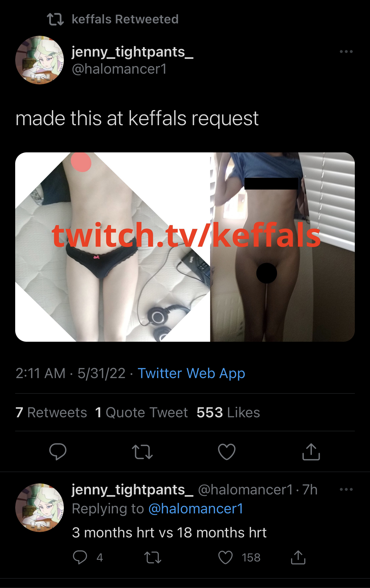
Task: View the 7 Retweets list
Action: [51, 413]
